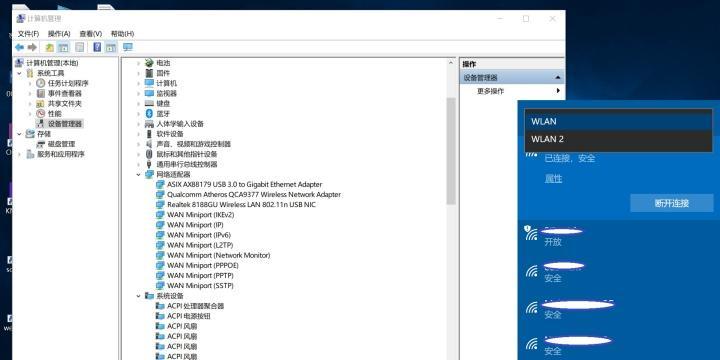This screenshot has width=720, height=360.
Task: Open the 属性 link of connected network
Action: [553, 179]
